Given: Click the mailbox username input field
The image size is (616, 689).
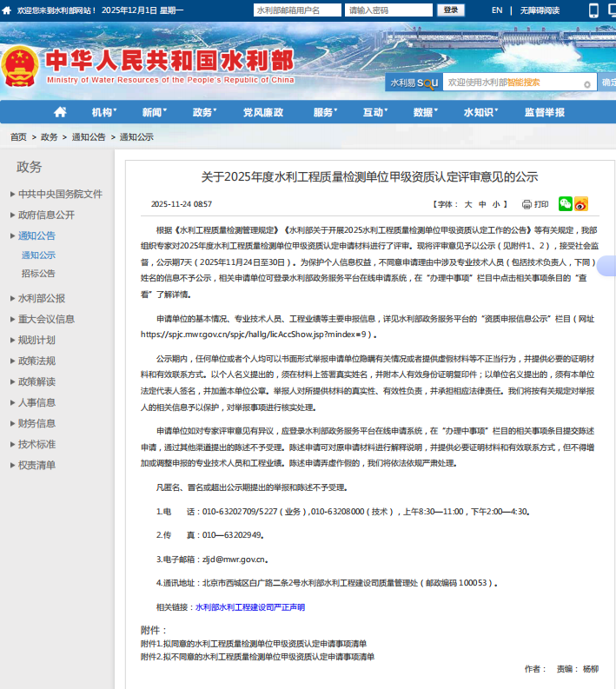Looking at the screenshot, I should click(x=295, y=10).
